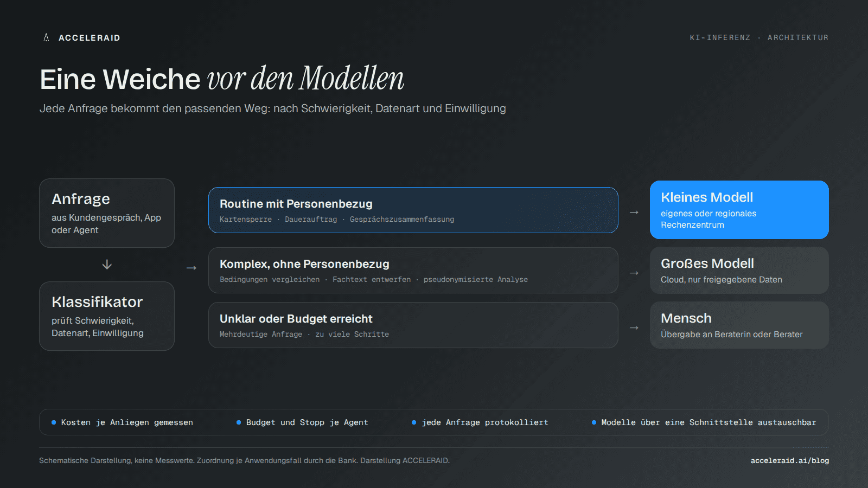Open the 'Unklar oder Budget erreicht' card
Viewport: 868px width, 488px height.
point(413,325)
